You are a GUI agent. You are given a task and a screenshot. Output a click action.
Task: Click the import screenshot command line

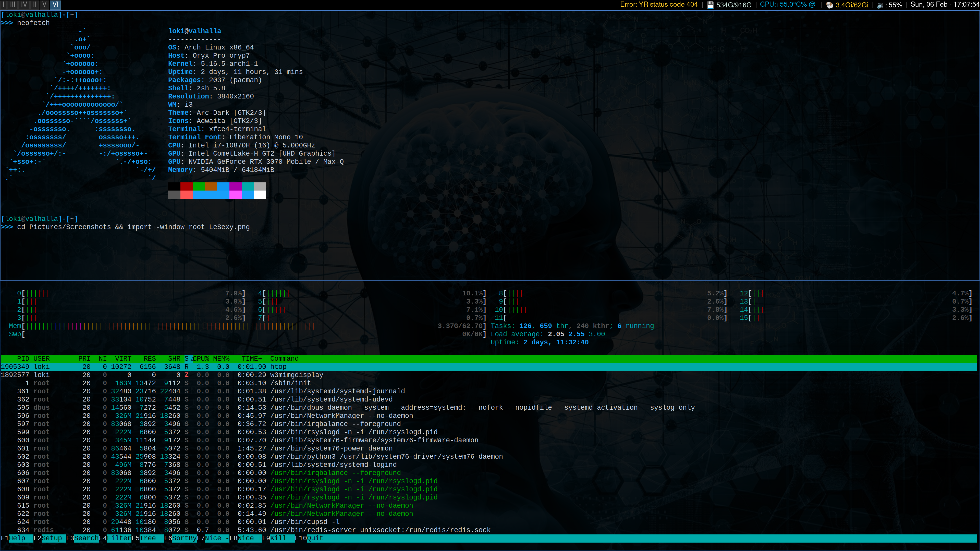click(133, 227)
